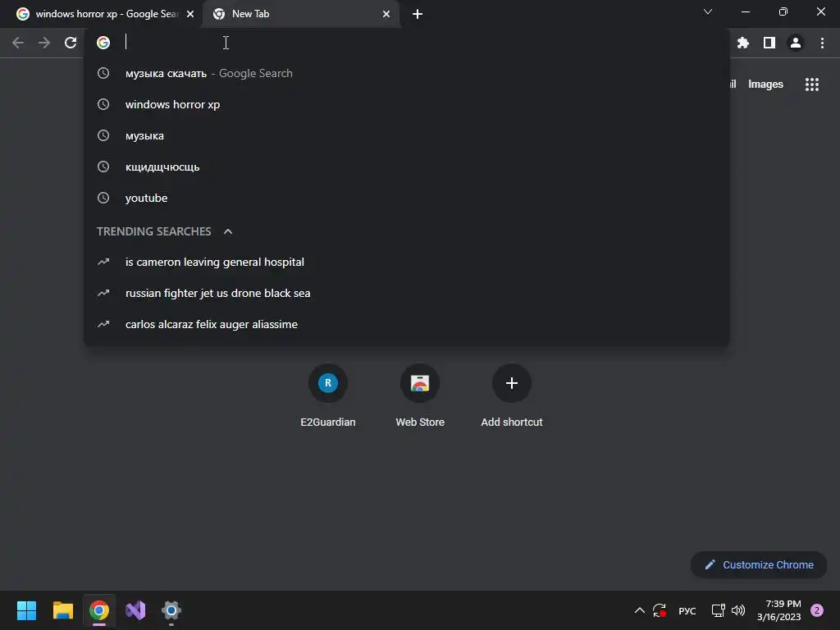The width and height of the screenshot is (840, 630).
Task: Open the Extensions puzzle-piece menu
Action: 743,43
